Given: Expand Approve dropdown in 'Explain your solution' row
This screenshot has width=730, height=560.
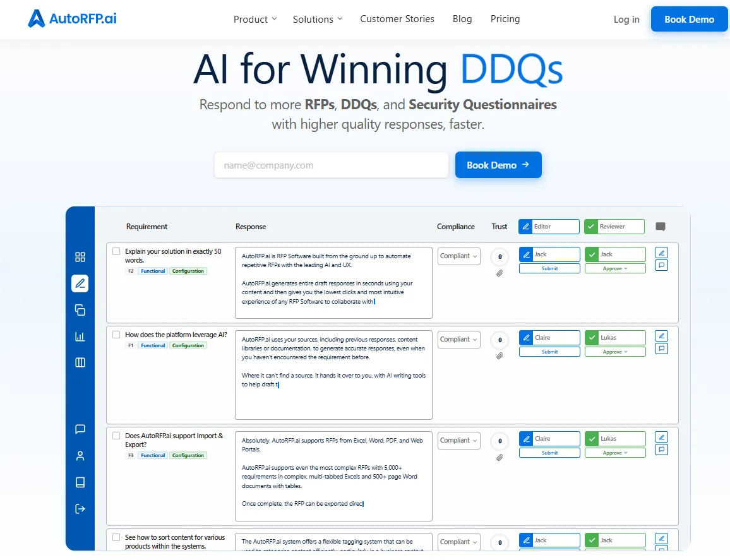Looking at the screenshot, I should click(x=615, y=268).
